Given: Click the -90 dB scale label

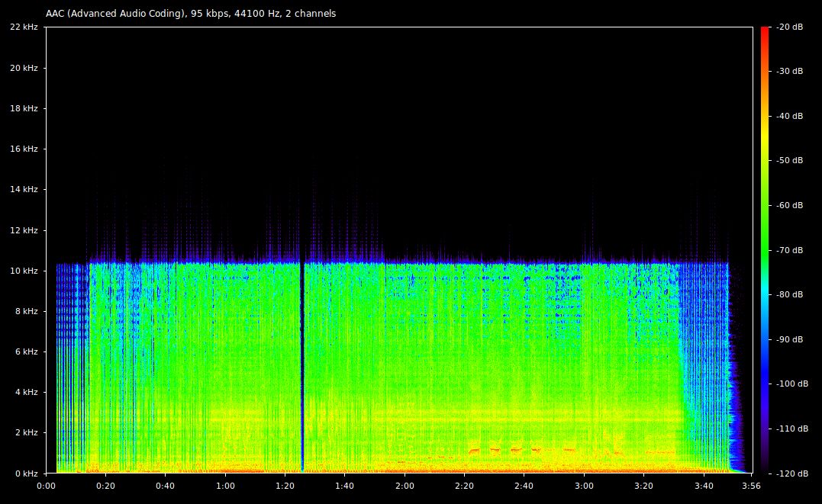Looking at the screenshot, I should click(x=789, y=339).
